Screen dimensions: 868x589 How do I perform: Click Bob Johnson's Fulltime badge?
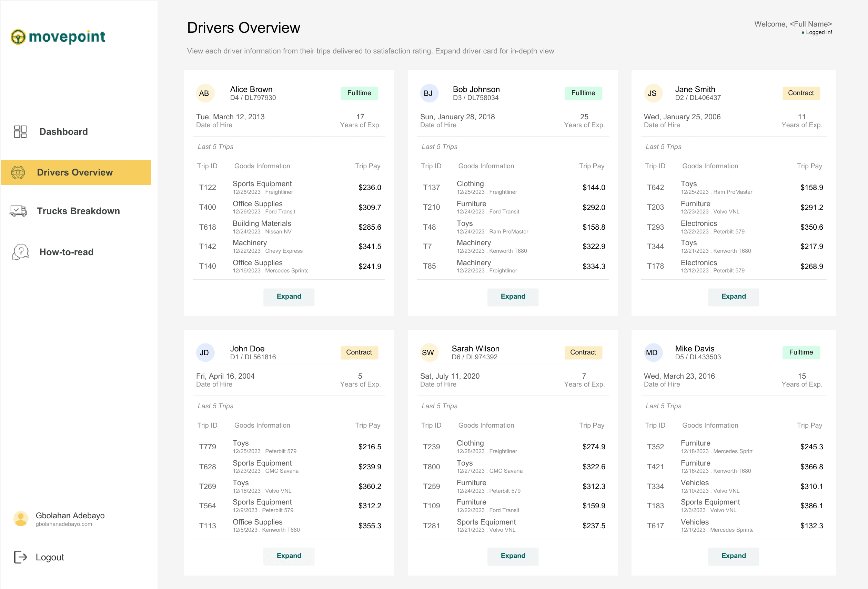583,93
